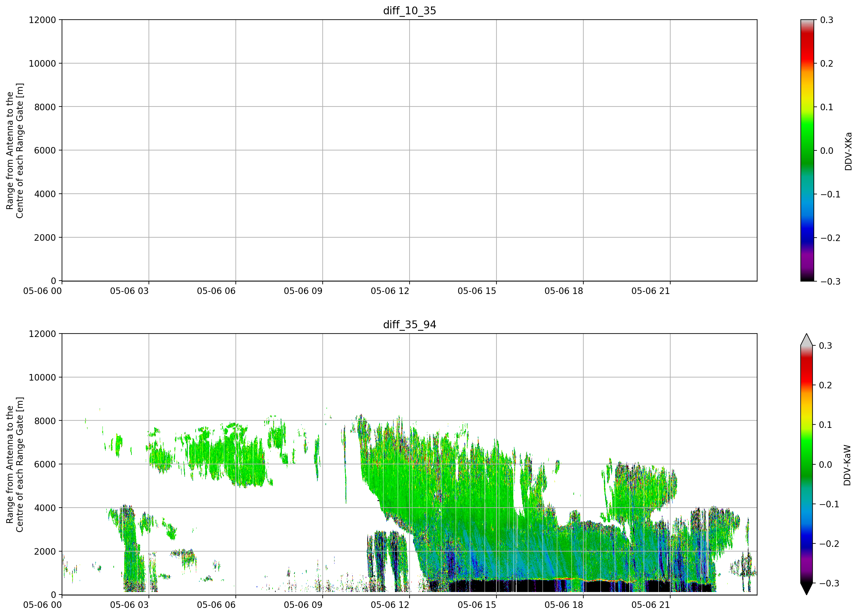Click the upper arrow of DDV-KaW colorbar
Screen dimensions: 859x616
pos(807,340)
